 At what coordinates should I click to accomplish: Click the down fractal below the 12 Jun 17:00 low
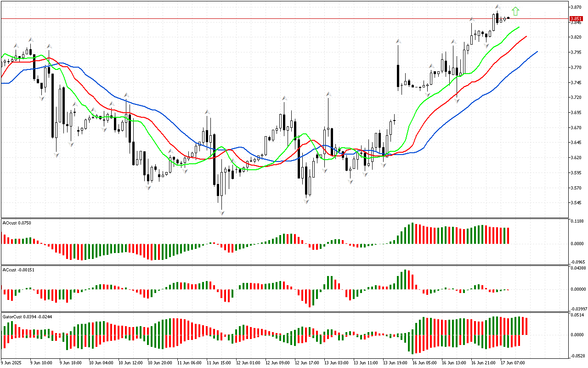tap(306, 201)
